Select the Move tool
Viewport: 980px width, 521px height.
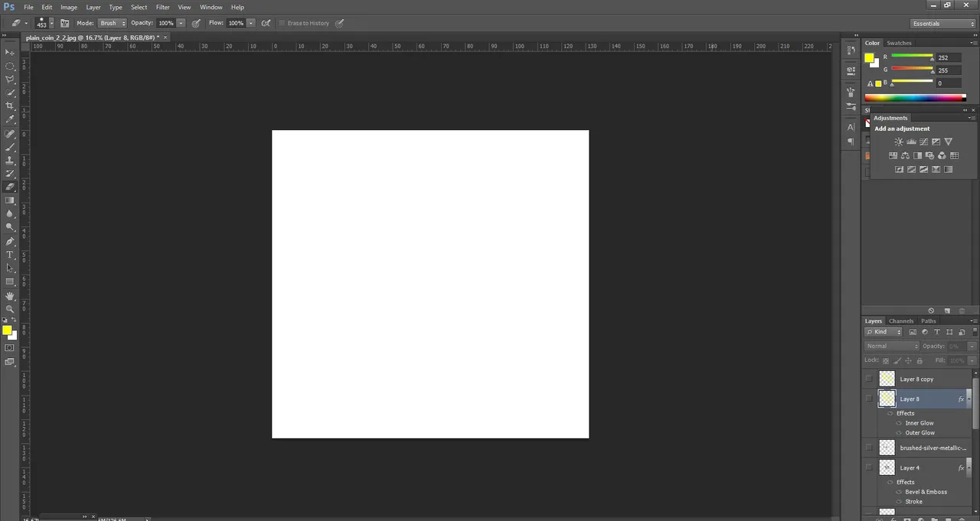(x=10, y=52)
